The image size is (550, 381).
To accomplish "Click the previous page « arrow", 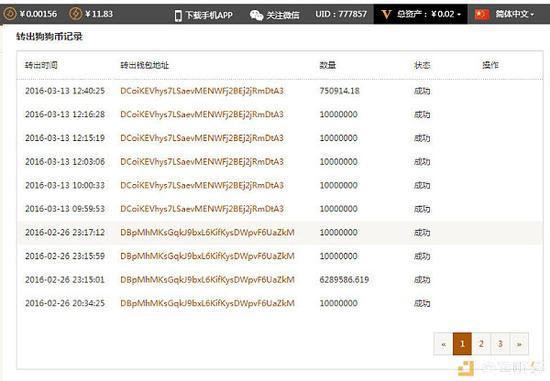I will coord(443,344).
